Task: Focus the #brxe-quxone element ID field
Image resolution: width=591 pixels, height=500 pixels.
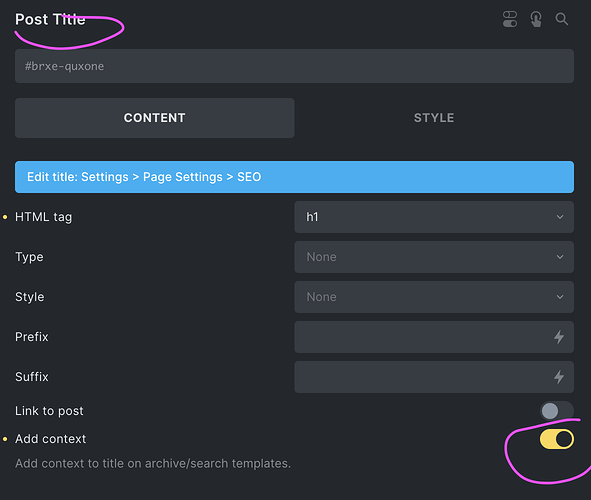Action: point(294,66)
